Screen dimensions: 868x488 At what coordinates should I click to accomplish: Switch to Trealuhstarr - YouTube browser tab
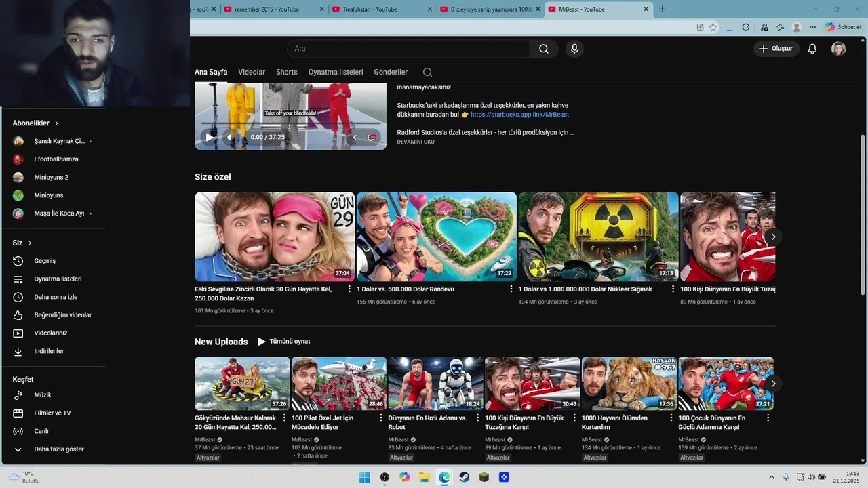point(382,9)
